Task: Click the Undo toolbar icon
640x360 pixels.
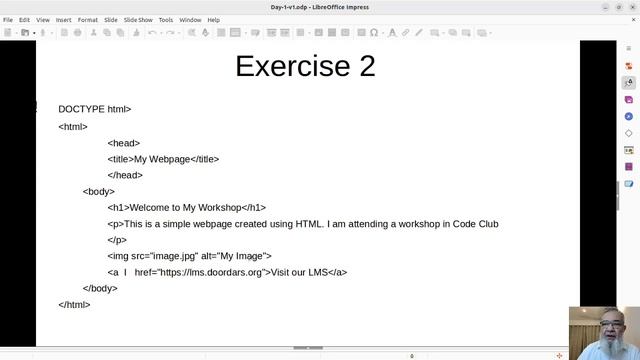Action: click(152, 33)
